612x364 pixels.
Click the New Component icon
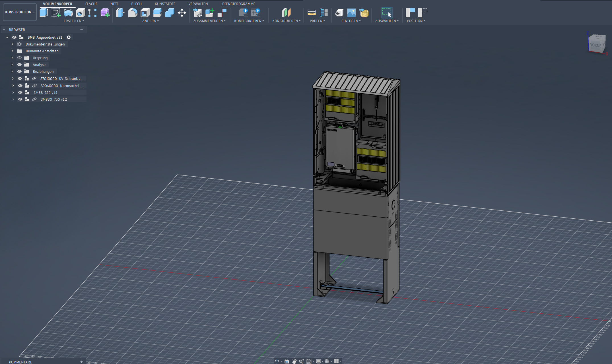click(210, 13)
